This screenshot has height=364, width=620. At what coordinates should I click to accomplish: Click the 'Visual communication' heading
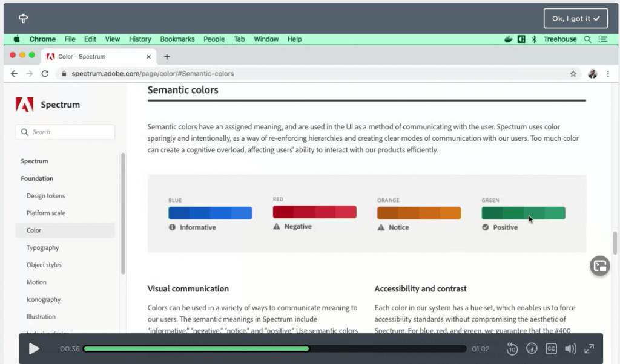click(188, 289)
